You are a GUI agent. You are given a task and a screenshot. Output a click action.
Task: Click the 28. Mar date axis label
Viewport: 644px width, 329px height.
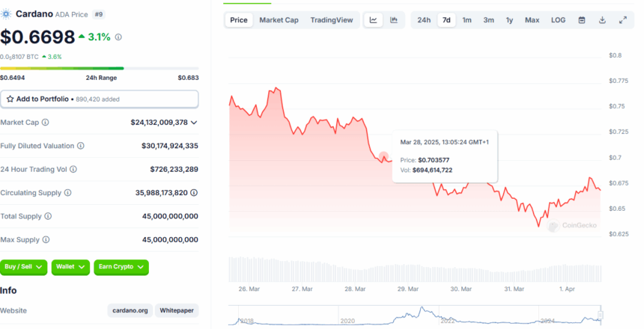tap(355, 289)
